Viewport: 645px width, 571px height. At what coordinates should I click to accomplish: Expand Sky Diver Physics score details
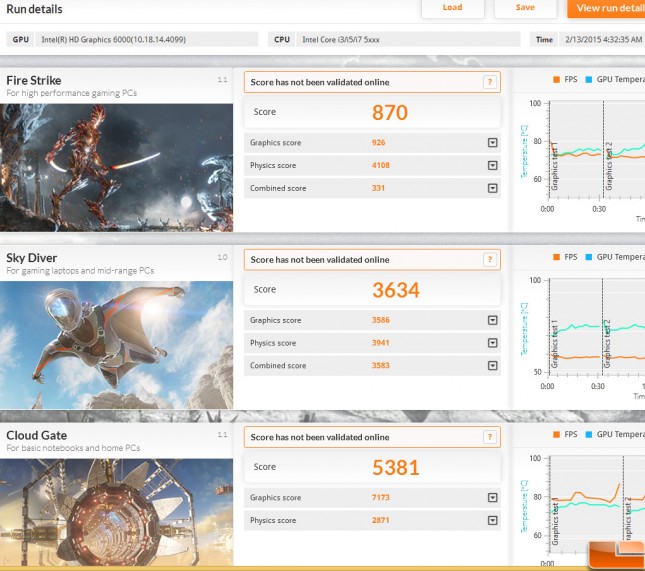pyautogui.click(x=492, y=343)
